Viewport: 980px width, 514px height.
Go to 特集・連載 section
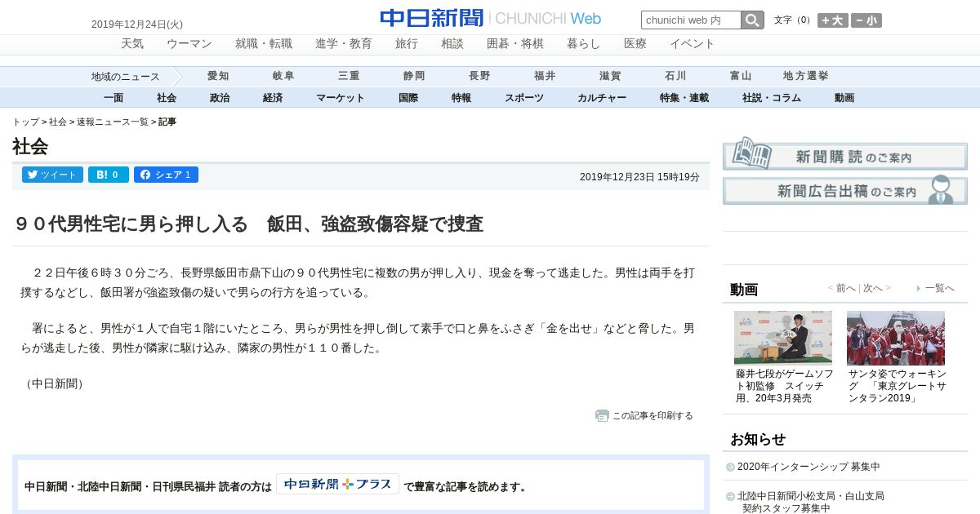(x=684, y=98)
